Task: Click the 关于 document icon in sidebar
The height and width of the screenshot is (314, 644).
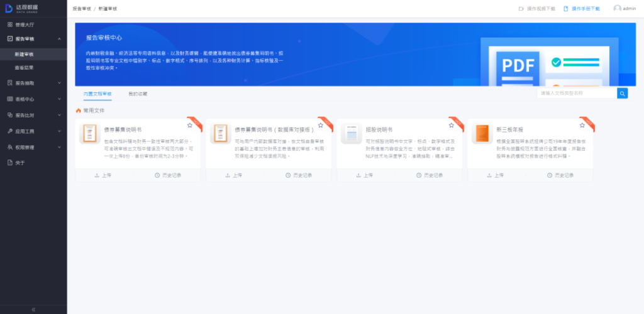Action: (x=10, y=163)
